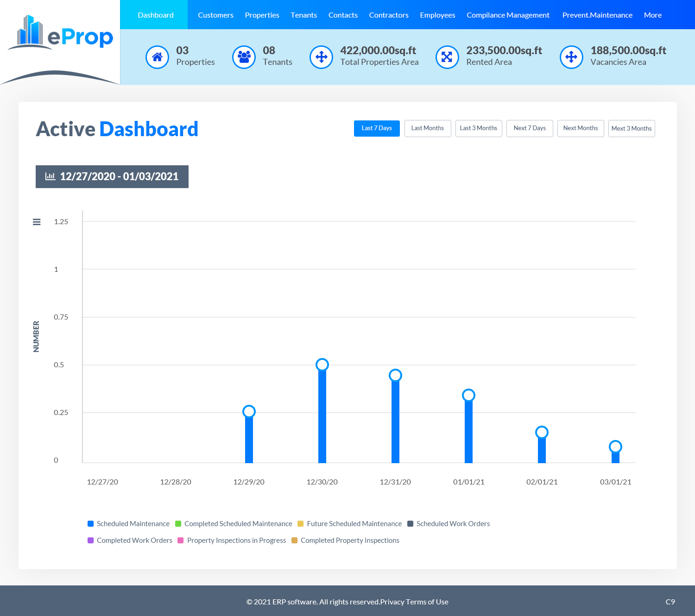This screenshot has width=695, height=616.
Task: Toggle Completed Scheduled Maintenance legend series
Action: tap(234, 524)
